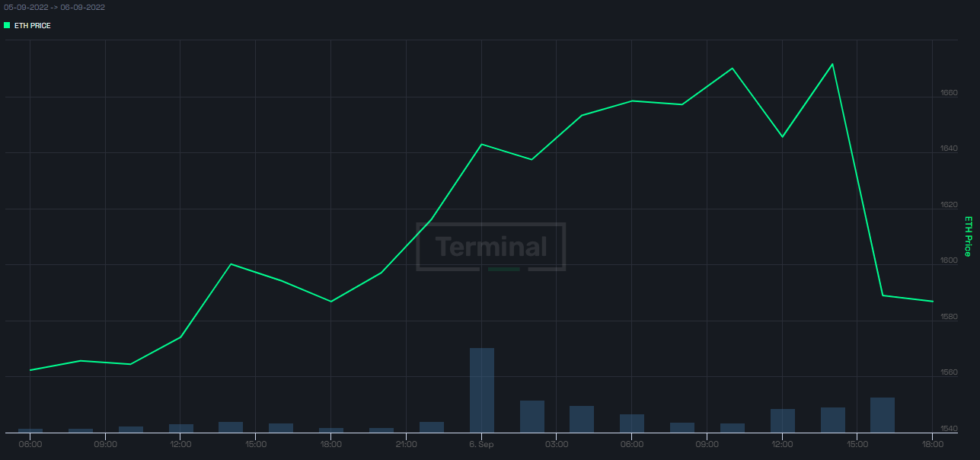The width and height of the screenshot is (980, 460).
Task: Click the 12:00 x-axis label on Sep 5
Action: click(x=180, y=443)
